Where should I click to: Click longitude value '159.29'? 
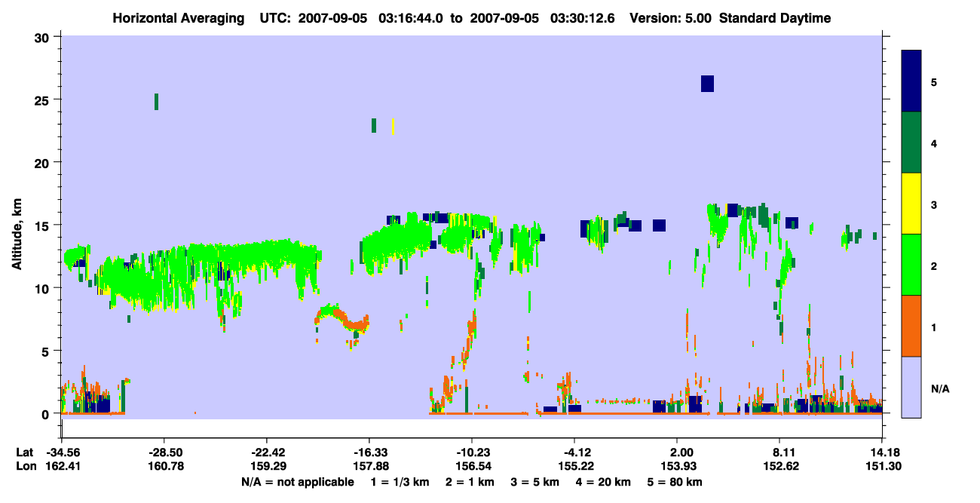click(x=268, y=466)
